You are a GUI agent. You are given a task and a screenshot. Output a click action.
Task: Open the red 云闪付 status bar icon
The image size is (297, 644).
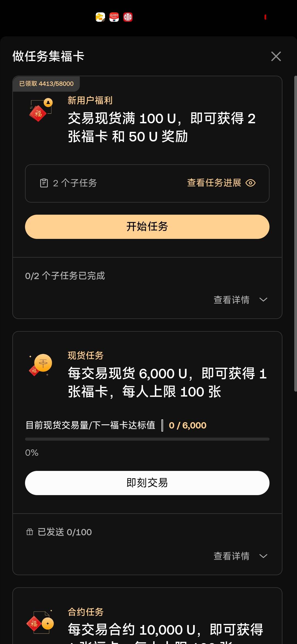point(114,17)
